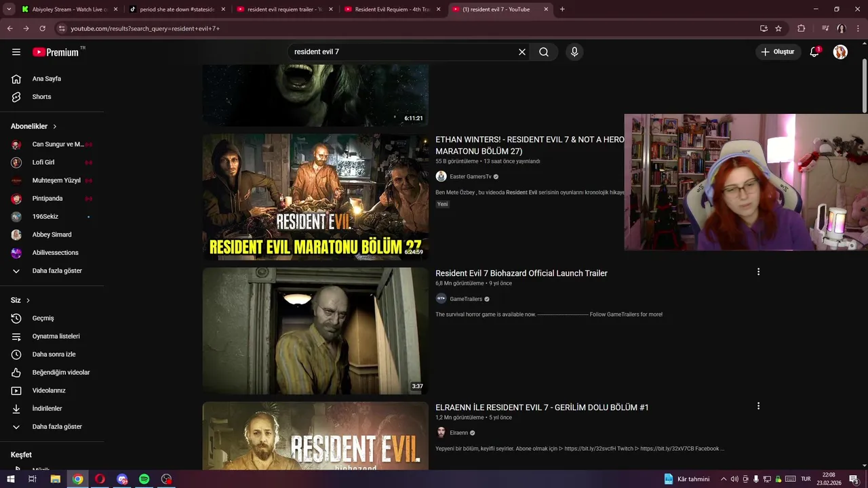Open options menu for Official Launch Trailer video
868x488 pixels.
tap(758, 272)
